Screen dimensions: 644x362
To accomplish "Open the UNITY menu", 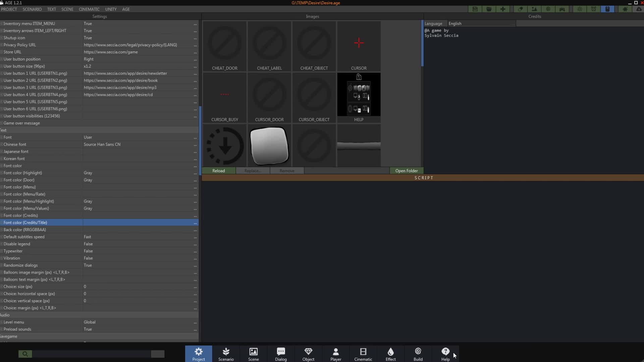I will (x=111, y=9).
